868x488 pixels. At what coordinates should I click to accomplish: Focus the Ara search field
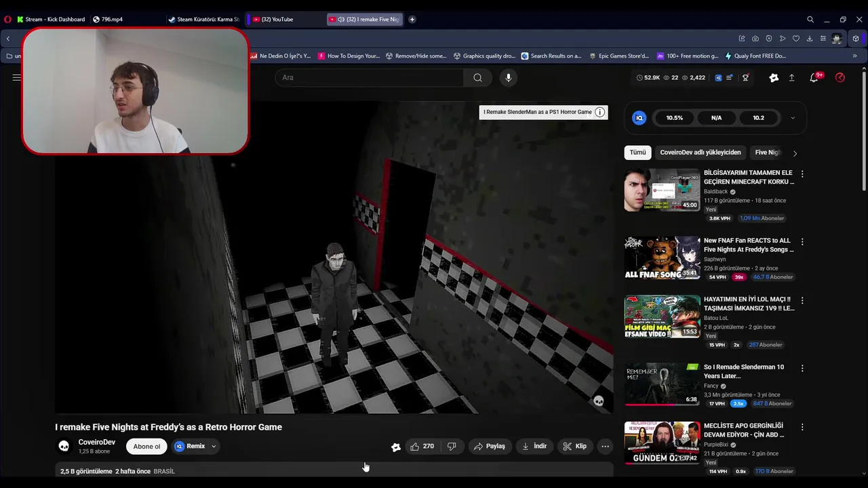click(370, 77)
